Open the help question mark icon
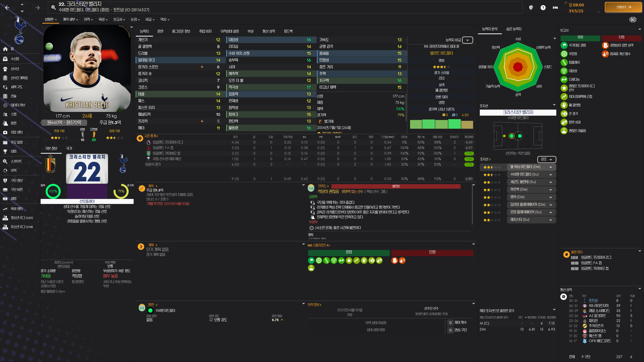644x362 pixels. tap(543, 8)
